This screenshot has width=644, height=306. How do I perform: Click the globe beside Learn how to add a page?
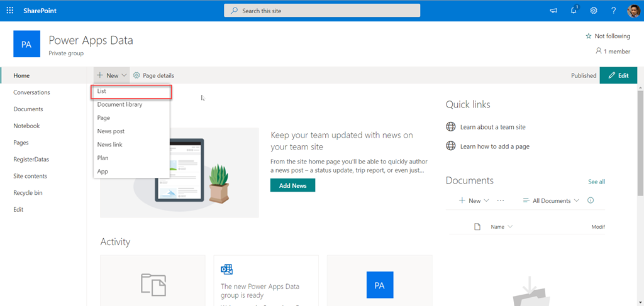451,146
